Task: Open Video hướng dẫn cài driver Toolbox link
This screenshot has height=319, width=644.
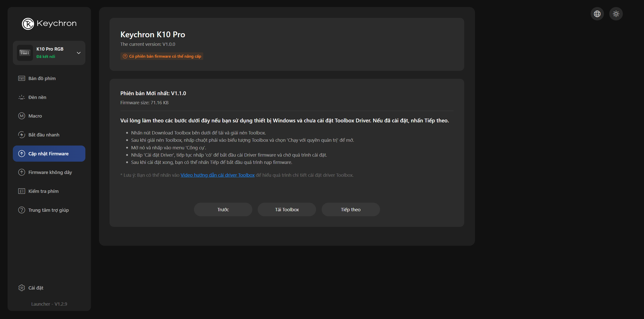Action: coord(217,175)
